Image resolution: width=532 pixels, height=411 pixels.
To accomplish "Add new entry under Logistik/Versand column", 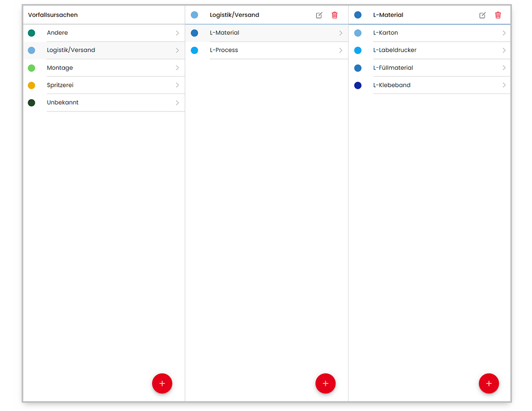I will tap(325, 383).
